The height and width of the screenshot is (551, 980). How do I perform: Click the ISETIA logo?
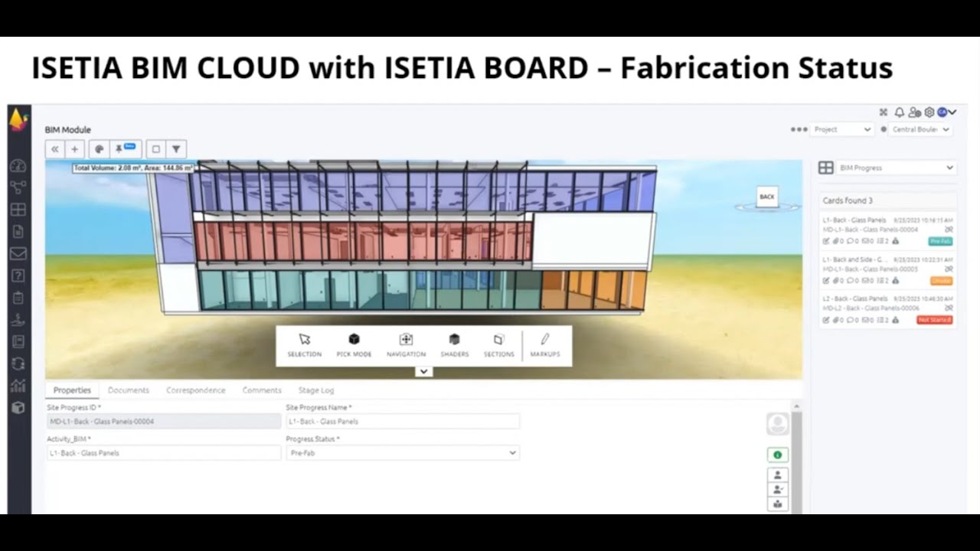[18, 120]
